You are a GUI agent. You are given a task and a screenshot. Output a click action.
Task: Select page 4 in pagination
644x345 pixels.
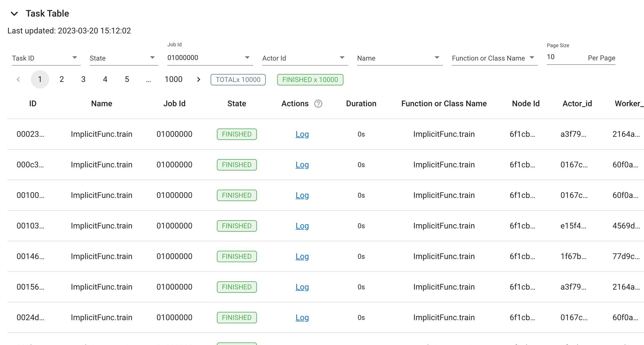click(105, 79)
